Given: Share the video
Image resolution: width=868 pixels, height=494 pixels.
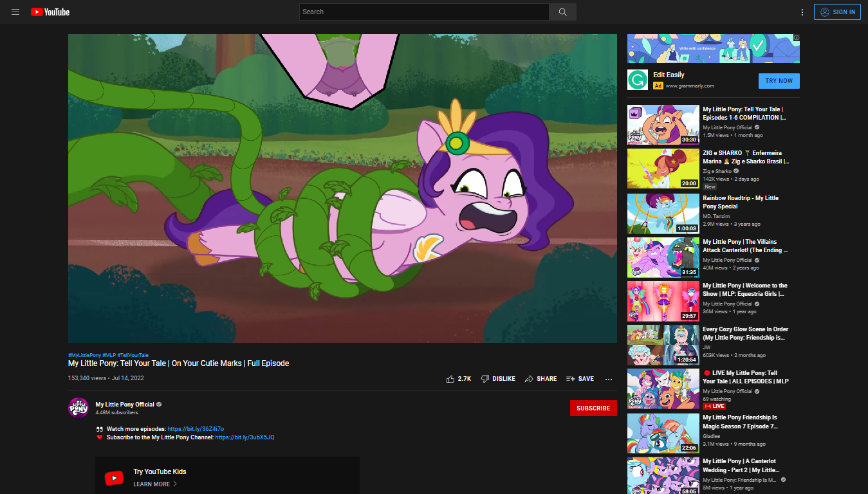Looking at the screenshot, I should pos(540,379).
